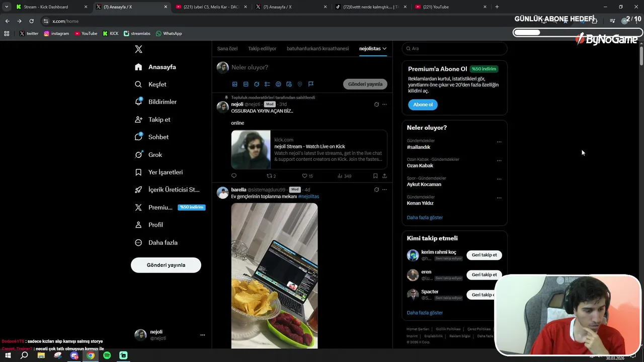
Task: Follow back kerim rahmi koç
Action: coord(484,255)
